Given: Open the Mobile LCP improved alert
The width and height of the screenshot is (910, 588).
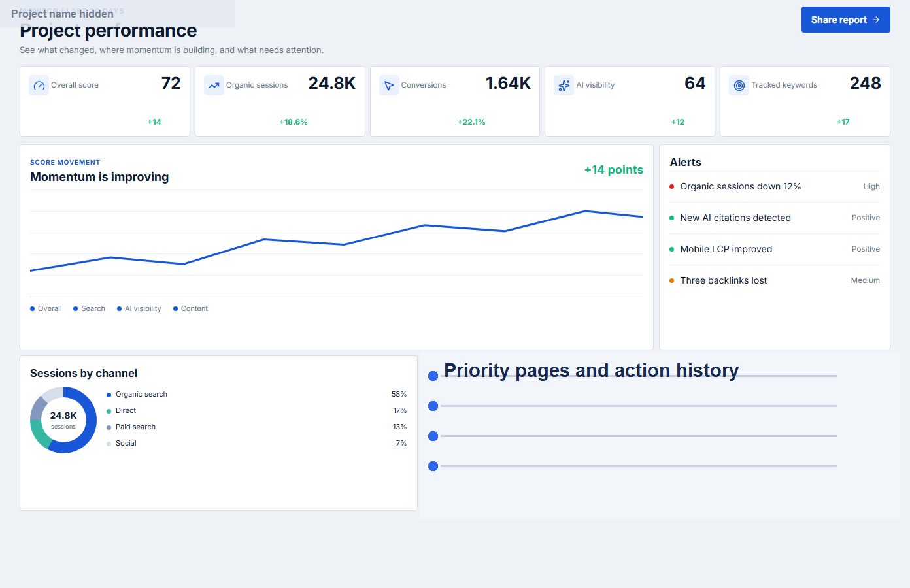Looking at the screenshot, I should 775,249.
